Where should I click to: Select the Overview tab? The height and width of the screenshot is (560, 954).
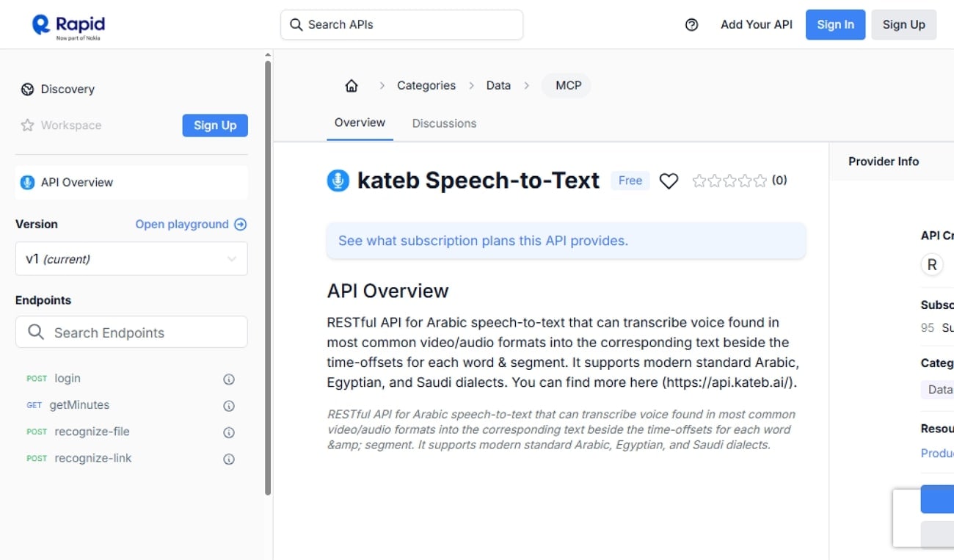pos(360,123)
